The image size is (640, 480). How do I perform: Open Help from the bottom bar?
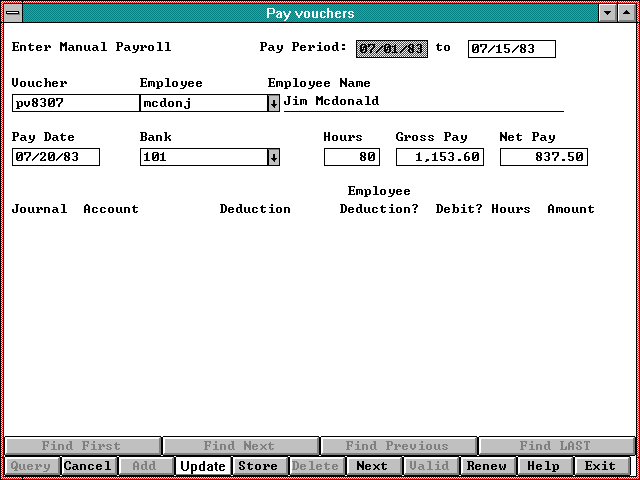[543, 466]
